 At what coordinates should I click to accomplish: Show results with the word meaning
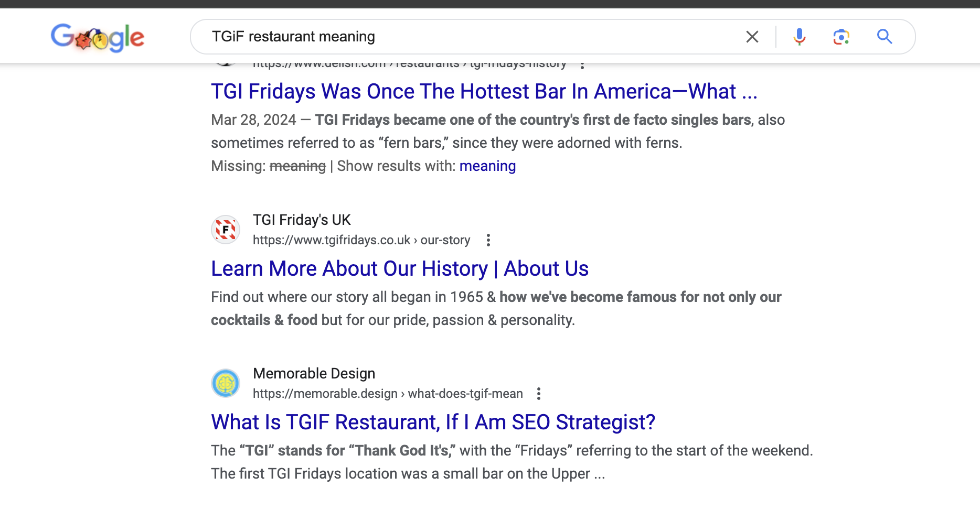click(x=487, y=166)
